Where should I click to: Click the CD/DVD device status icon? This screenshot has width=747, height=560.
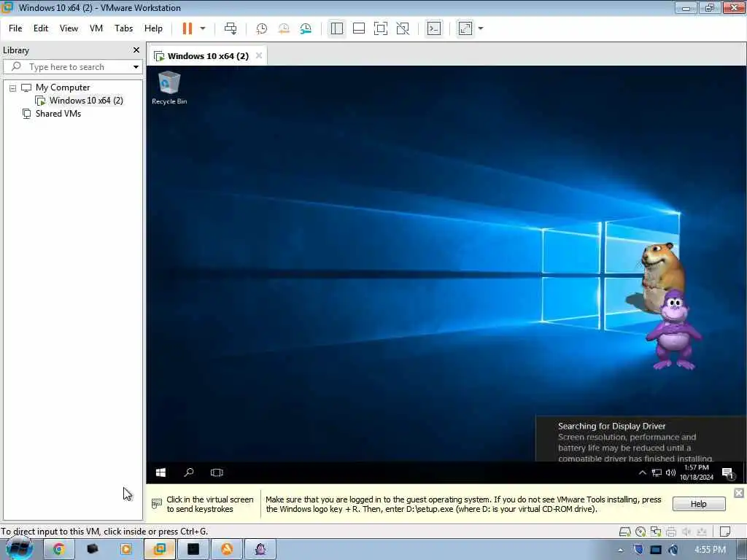coord(640,532)
